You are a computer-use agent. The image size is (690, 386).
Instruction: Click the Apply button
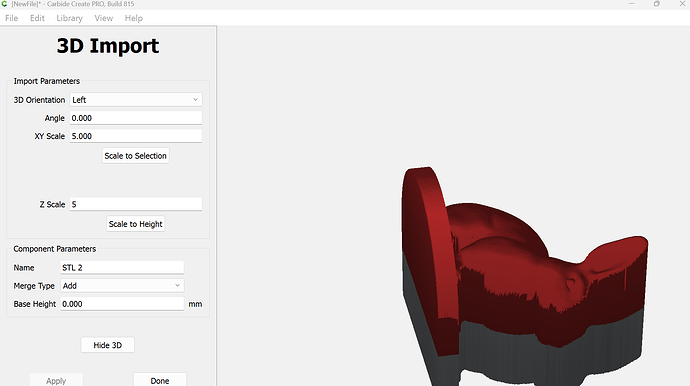(x=56, y=380)
